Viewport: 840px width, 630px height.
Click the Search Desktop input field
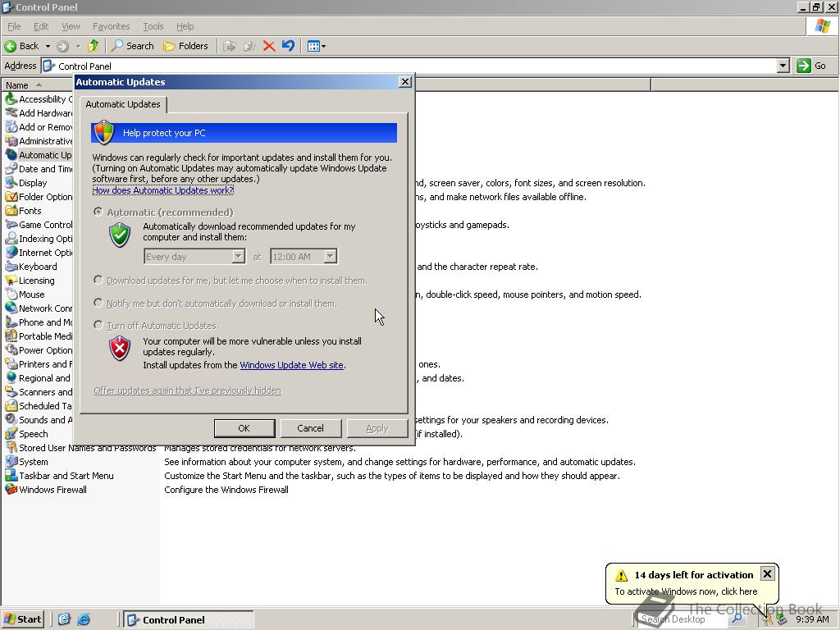(x=683, y=619)
